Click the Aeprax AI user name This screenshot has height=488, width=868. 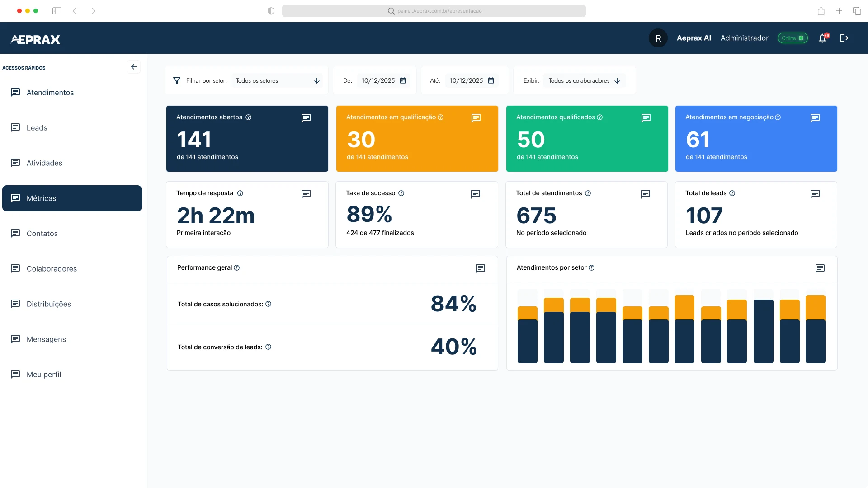694,38
